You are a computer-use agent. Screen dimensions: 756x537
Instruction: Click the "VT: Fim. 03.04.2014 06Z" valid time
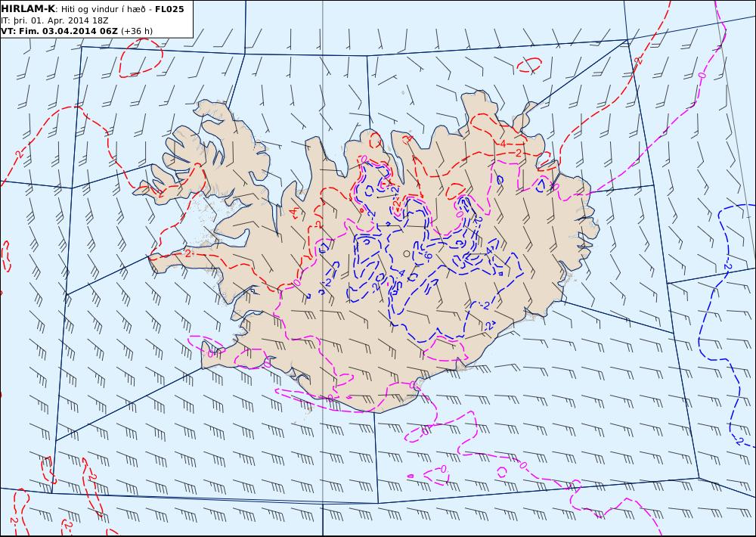coord(59,31)
